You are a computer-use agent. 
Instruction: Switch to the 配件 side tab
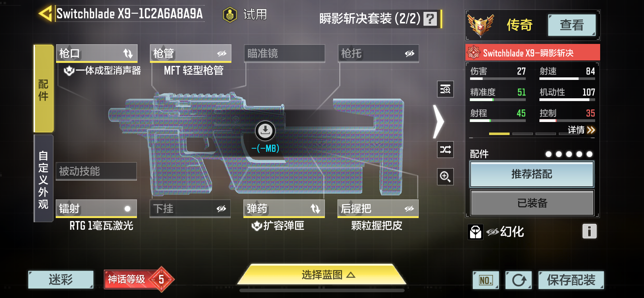43,89
